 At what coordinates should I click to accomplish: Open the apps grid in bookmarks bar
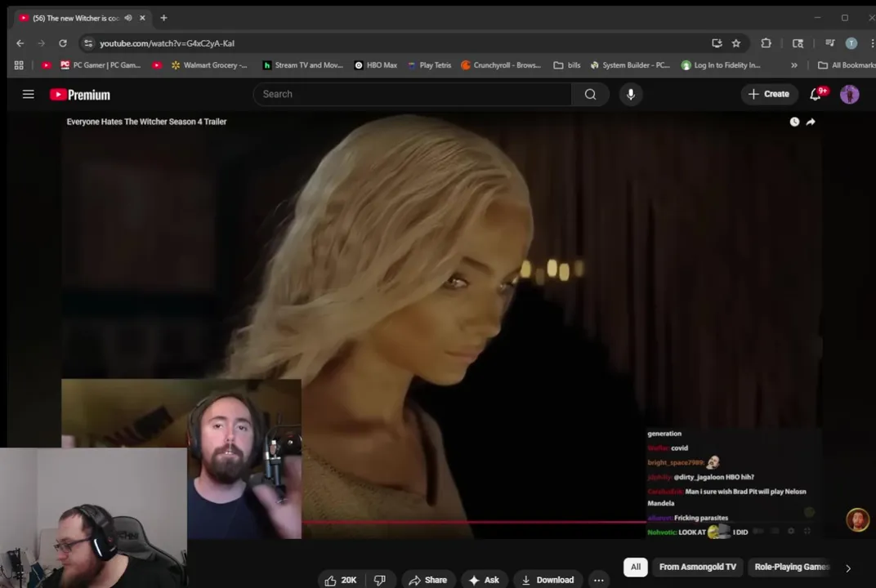(x=19, y=65)
